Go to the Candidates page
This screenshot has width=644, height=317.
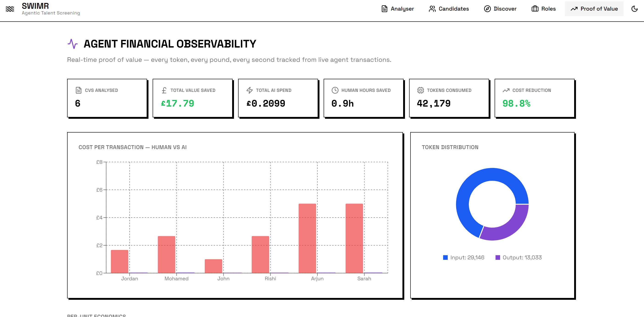(449, 9)
